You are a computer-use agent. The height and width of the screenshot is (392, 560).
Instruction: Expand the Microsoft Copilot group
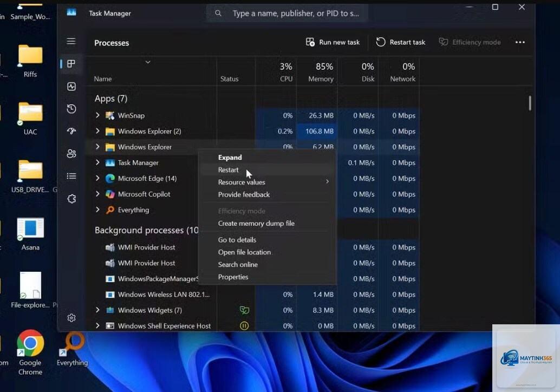97,193
